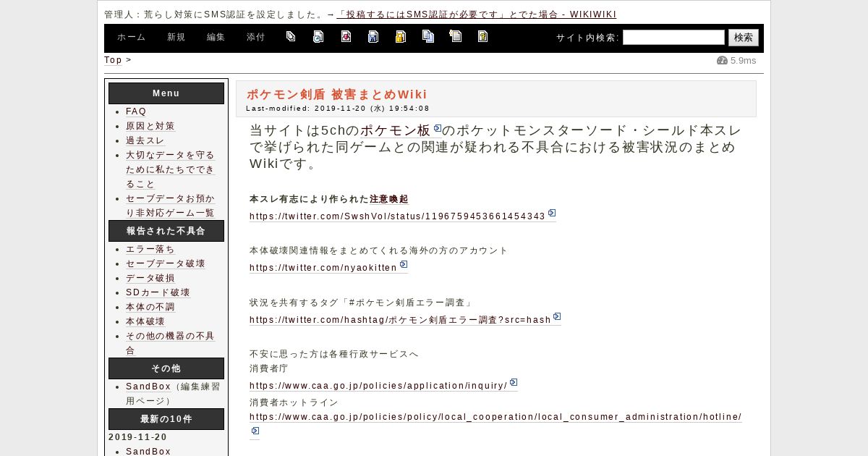Open the twitter.com/SwshVol status URL
This screenshot has width=868, height=456.
click(x=397, y=216)
